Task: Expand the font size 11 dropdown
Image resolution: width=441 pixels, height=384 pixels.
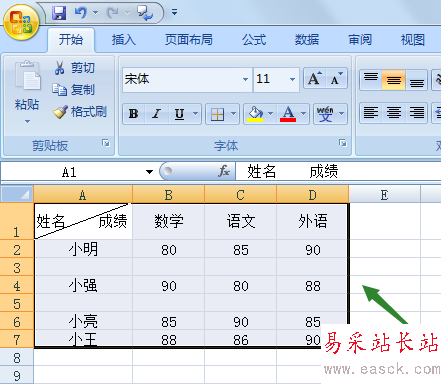Action: tap(292, 79)
